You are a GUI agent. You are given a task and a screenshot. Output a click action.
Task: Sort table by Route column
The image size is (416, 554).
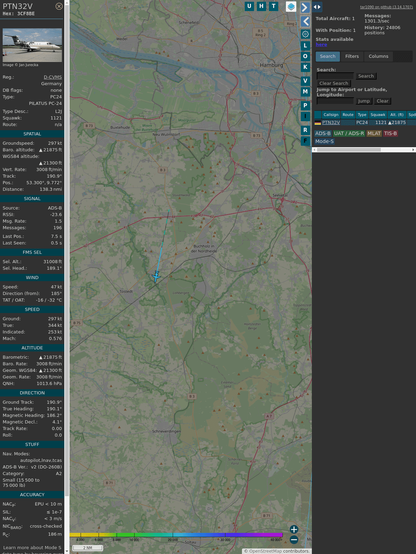[x=348, y=115]
